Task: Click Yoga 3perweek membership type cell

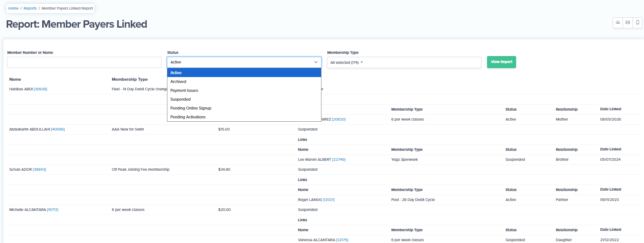Action: (x=405, y=160)
